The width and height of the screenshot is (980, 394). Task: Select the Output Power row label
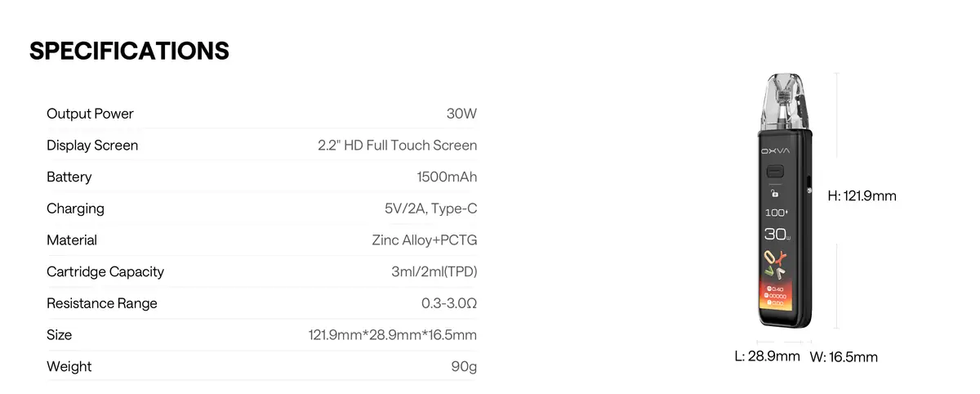point(90,114)
